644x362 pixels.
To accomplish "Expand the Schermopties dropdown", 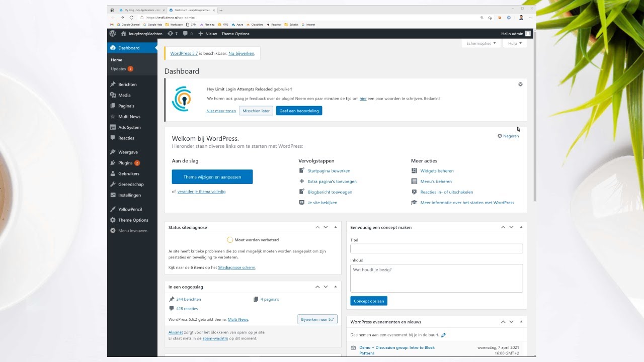I will click(481, 43).
